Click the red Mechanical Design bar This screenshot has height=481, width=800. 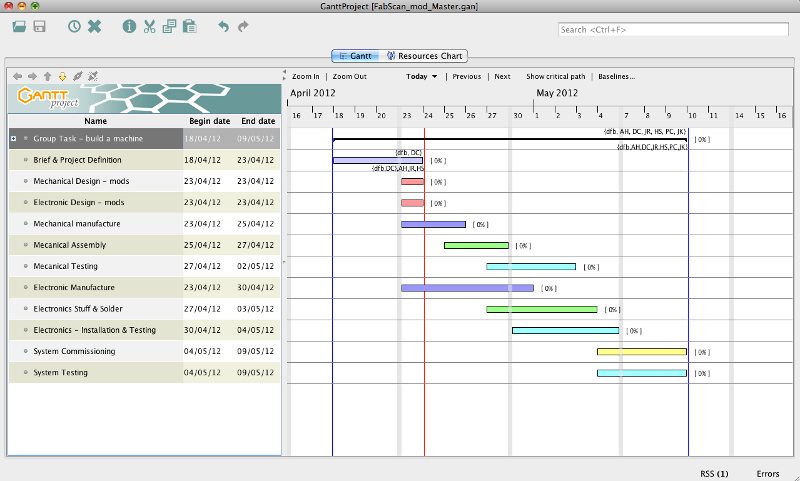(412, 182)
